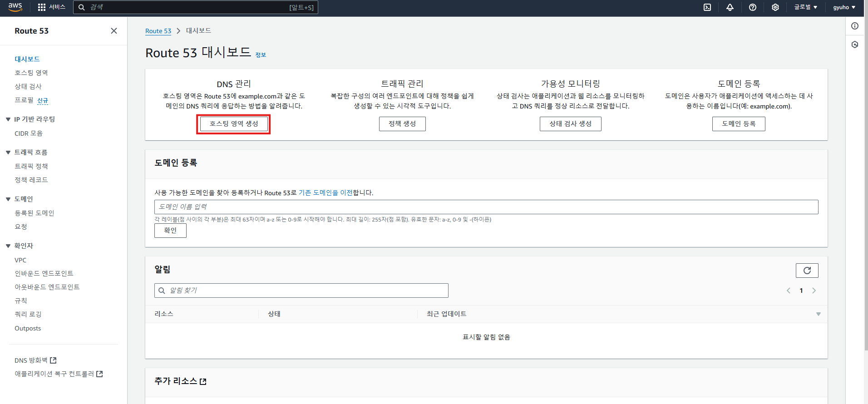Open the 정보 info link beside title

pyautogui.click(x=261, y=55)
